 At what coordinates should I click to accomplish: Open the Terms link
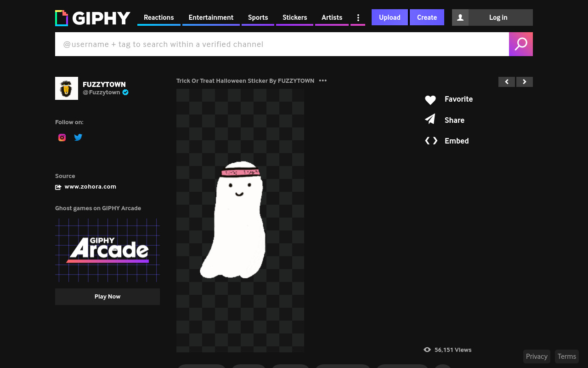coord(567,356)
